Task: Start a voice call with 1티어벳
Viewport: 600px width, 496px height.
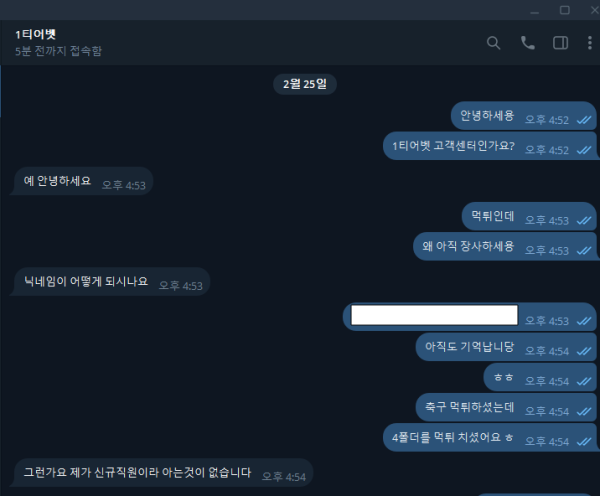Action: tap(528, 43)
